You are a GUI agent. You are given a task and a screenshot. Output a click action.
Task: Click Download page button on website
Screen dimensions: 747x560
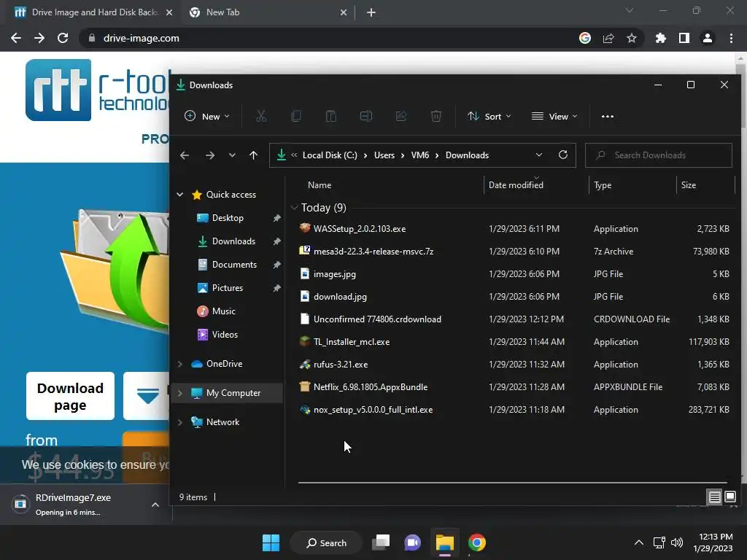tap(71, 396)
